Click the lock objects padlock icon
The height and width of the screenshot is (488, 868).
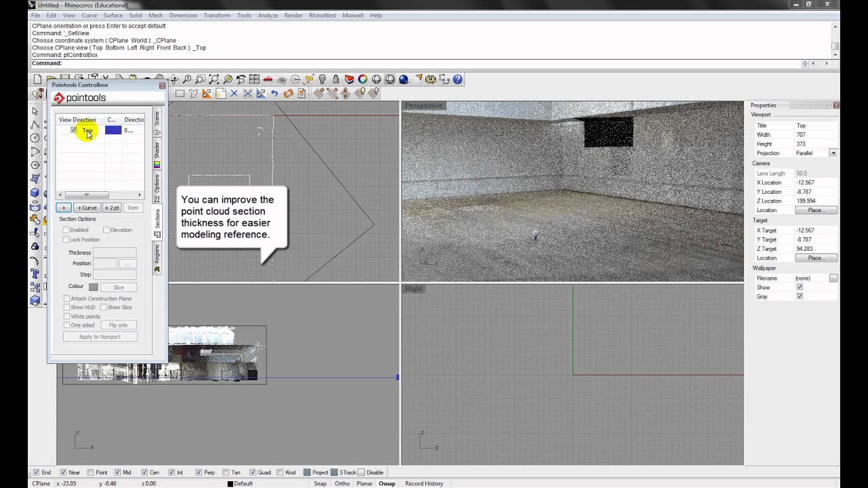pyautogui.click(x=336, y=80)
